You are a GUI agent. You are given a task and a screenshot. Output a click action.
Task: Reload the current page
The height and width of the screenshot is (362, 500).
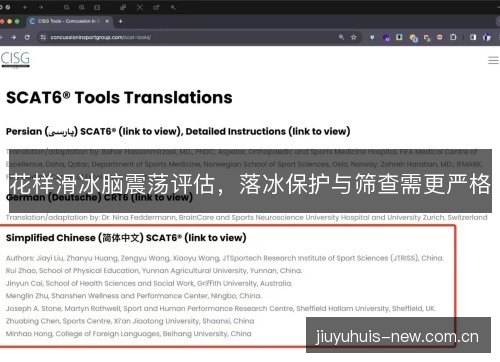[x=27, y=37]
